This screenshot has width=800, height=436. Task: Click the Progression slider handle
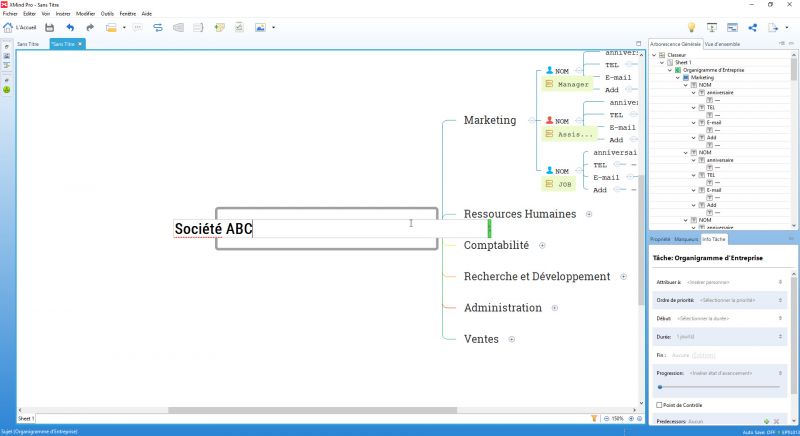click(660, 387)
